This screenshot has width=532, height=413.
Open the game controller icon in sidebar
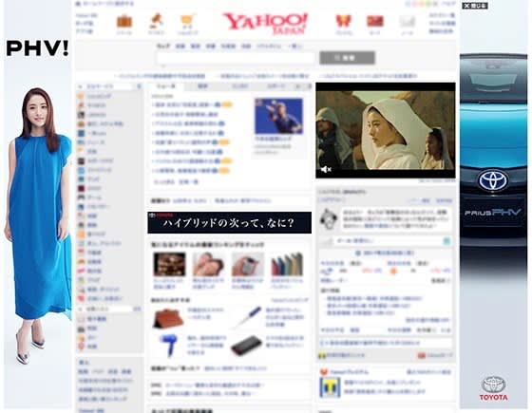pyautogui.click(x=81, y=197)
